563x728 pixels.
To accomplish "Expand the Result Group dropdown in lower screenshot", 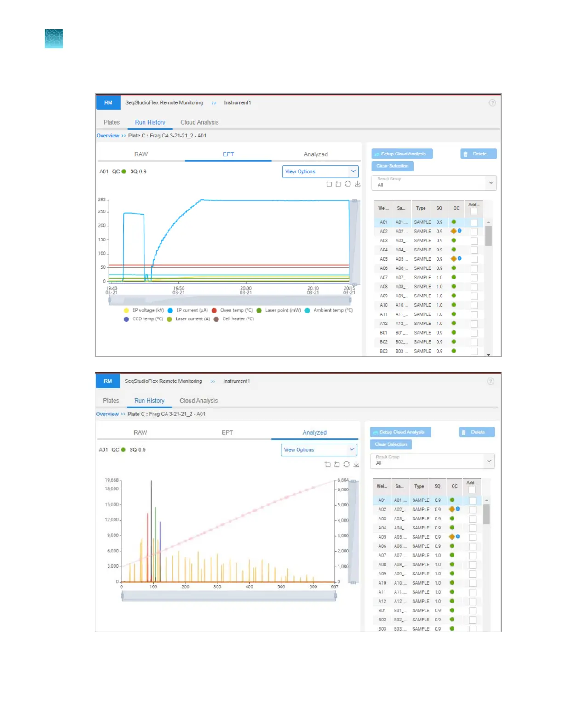I will click(x=432, y=461).
